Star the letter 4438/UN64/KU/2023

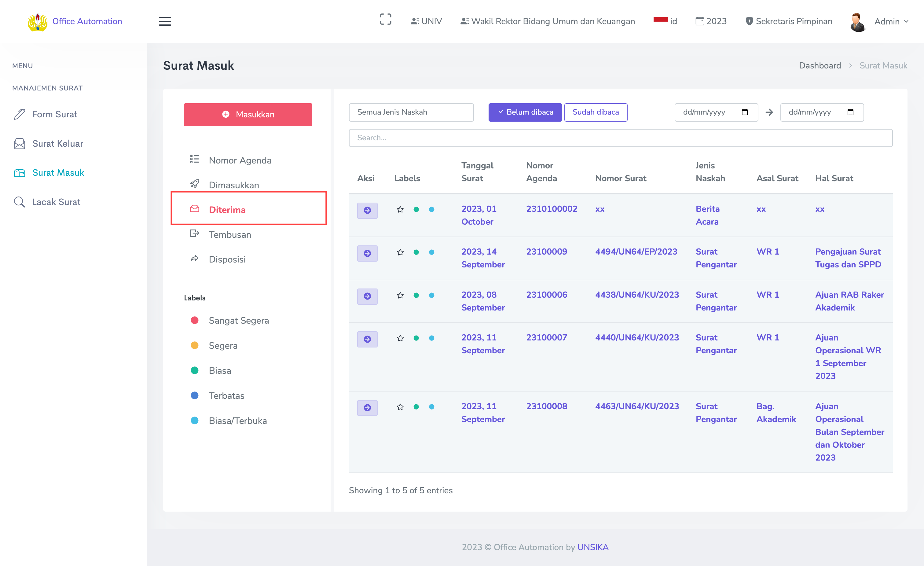pyautogui.click(x=400, y=295)
